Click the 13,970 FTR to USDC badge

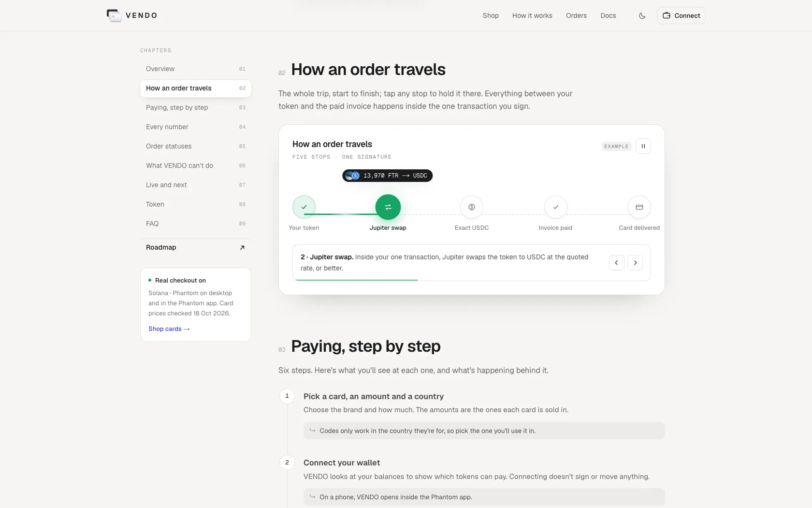[387, 176]
